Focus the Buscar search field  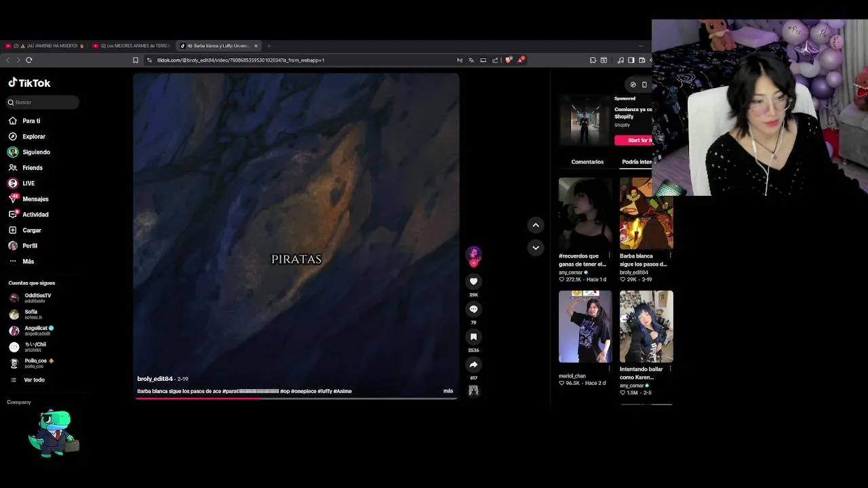click(x=43, y=102)
